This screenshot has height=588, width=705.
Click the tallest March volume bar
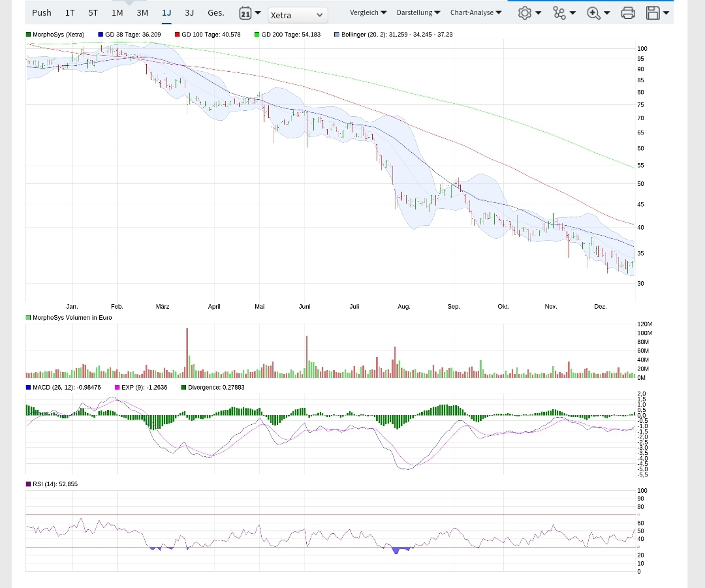tap(187, 353)
